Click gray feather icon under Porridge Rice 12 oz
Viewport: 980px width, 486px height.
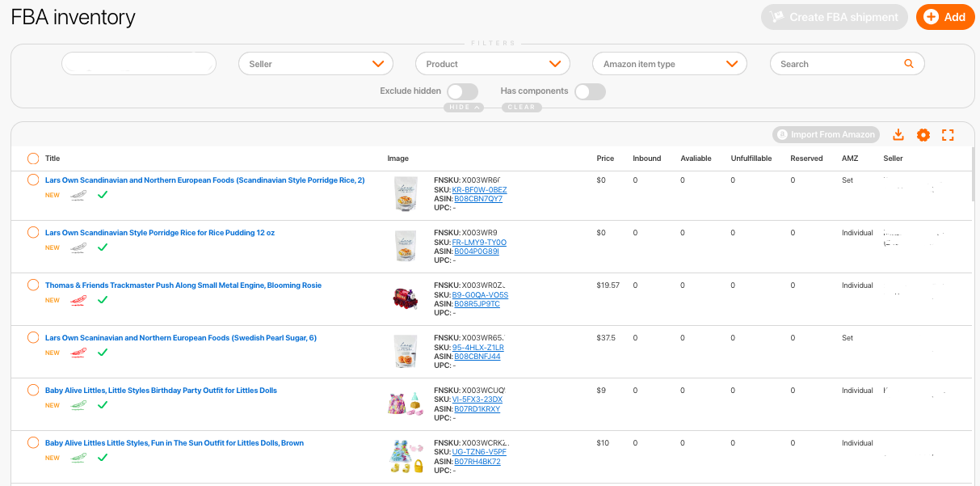78,247
